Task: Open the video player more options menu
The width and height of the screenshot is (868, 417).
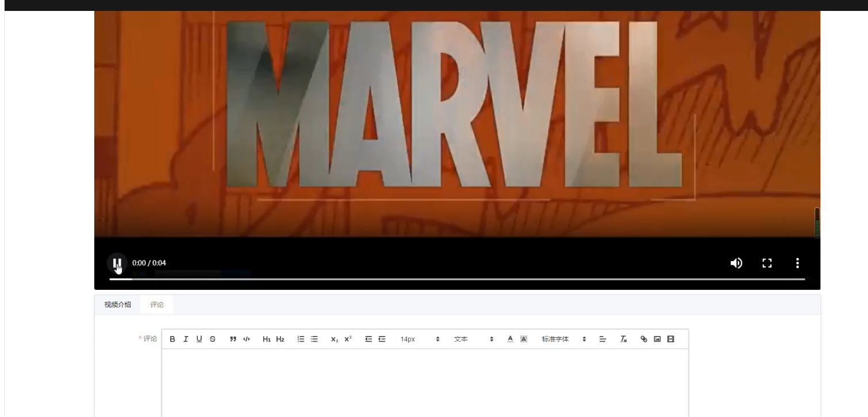Action: [797, 263]
